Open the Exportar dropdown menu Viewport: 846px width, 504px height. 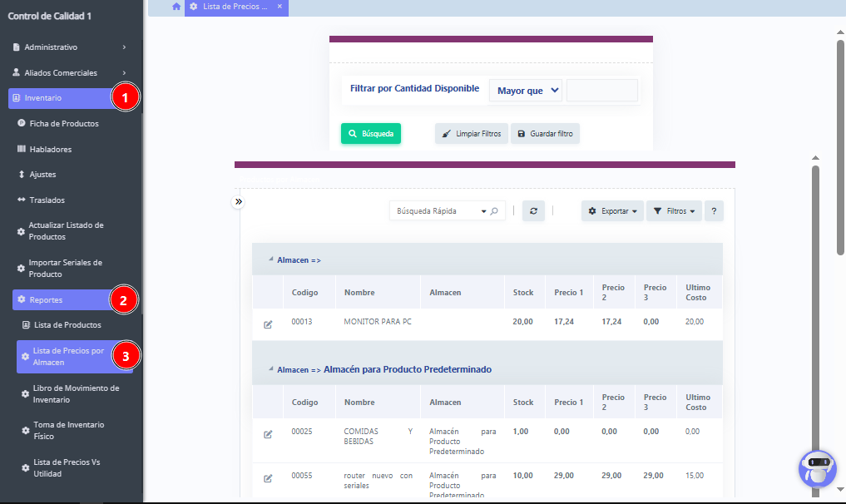click(x=612, y=211)
